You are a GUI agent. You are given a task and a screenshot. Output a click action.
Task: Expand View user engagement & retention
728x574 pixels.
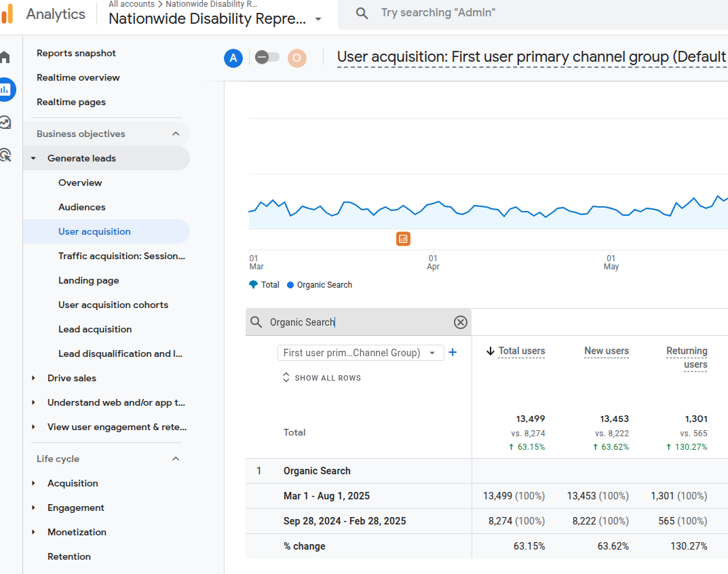(x=33, y=427)
